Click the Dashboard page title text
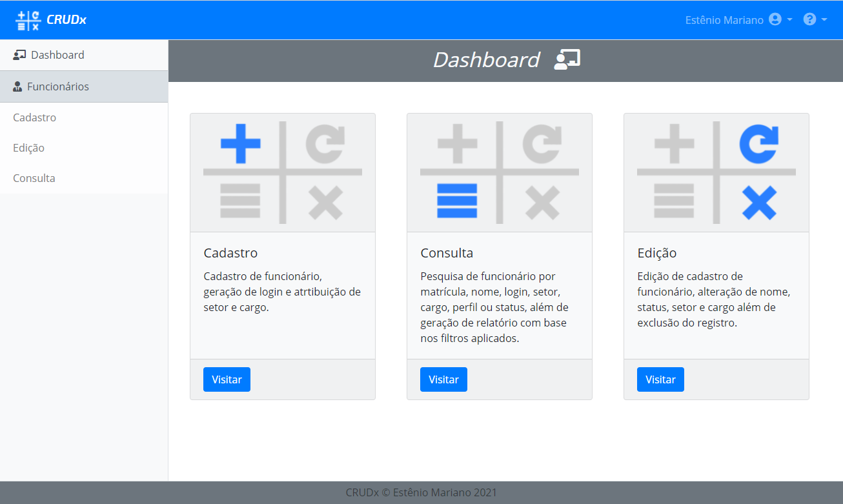843x504 pixels. pos(486,59)
